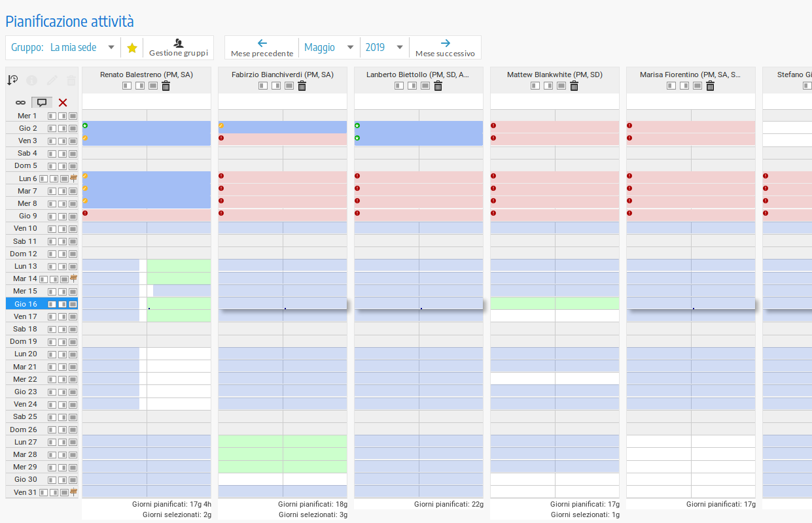Select afternoon half-days for Renato Balestreno
Viewport: 812px width, 523px height.
click(140, 86)
